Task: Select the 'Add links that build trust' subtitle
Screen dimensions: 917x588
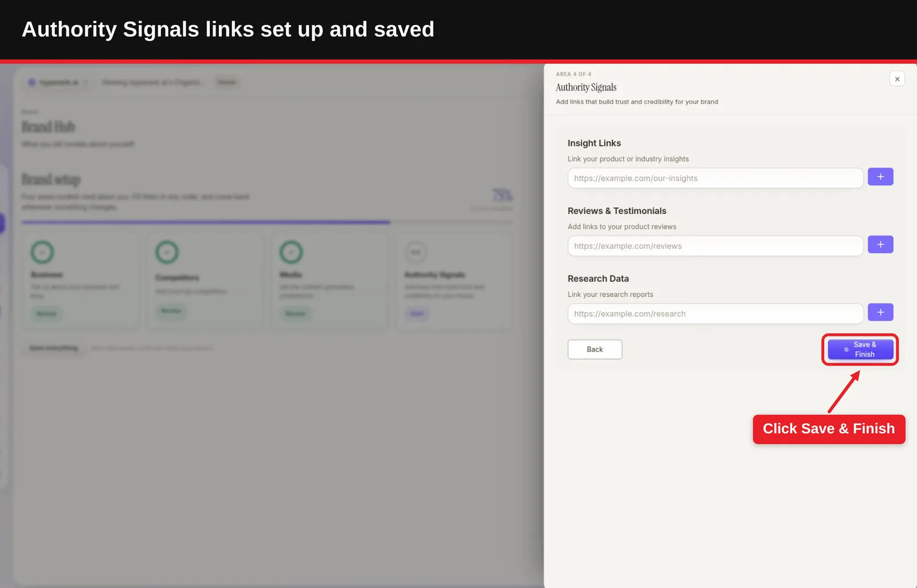Action: 637,102
